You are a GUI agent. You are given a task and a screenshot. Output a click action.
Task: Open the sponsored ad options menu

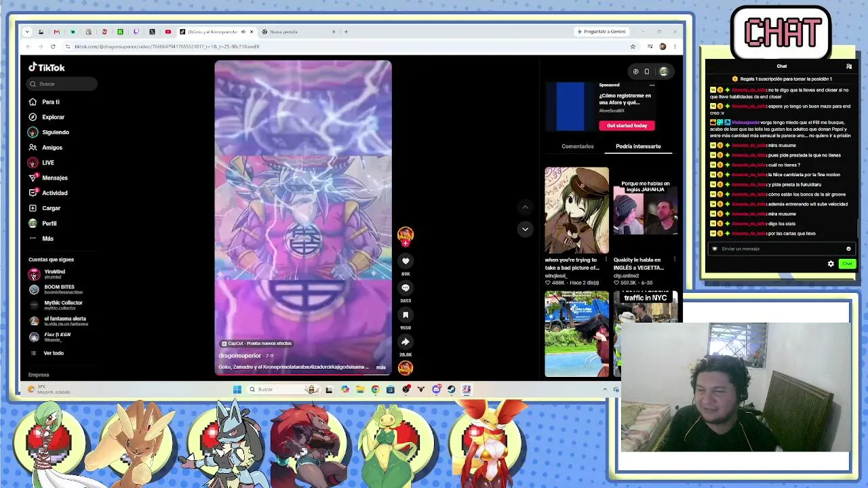(652, 85)
